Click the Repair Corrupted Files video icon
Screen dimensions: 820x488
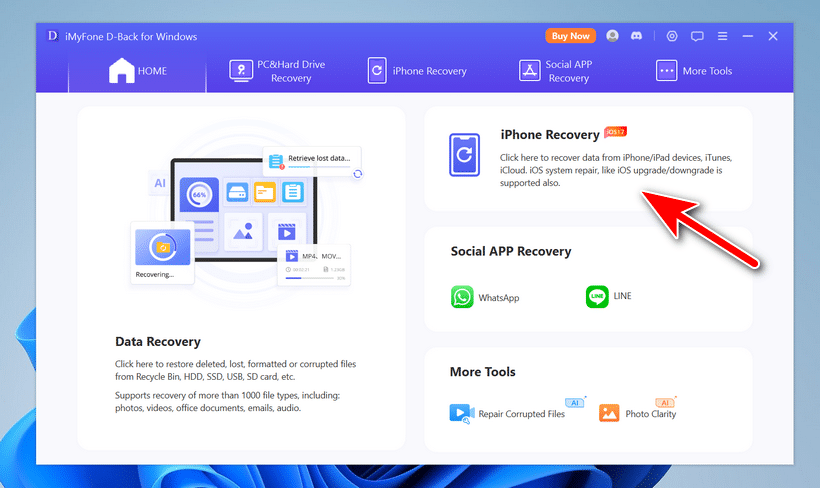click(461, 413)
